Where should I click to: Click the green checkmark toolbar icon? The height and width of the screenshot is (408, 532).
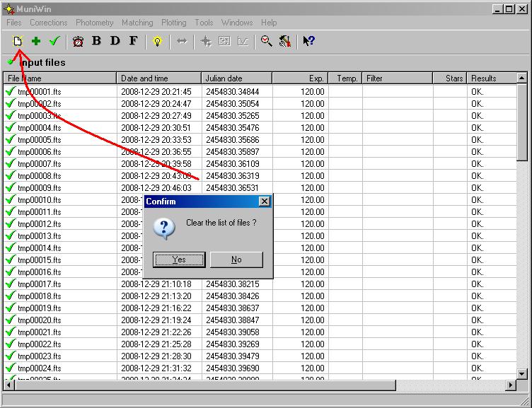pyautogui.click(x=54, y=41)
